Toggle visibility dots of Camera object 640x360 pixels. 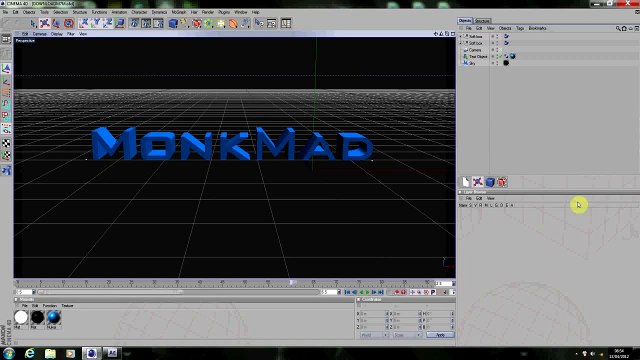click(497, 50)
